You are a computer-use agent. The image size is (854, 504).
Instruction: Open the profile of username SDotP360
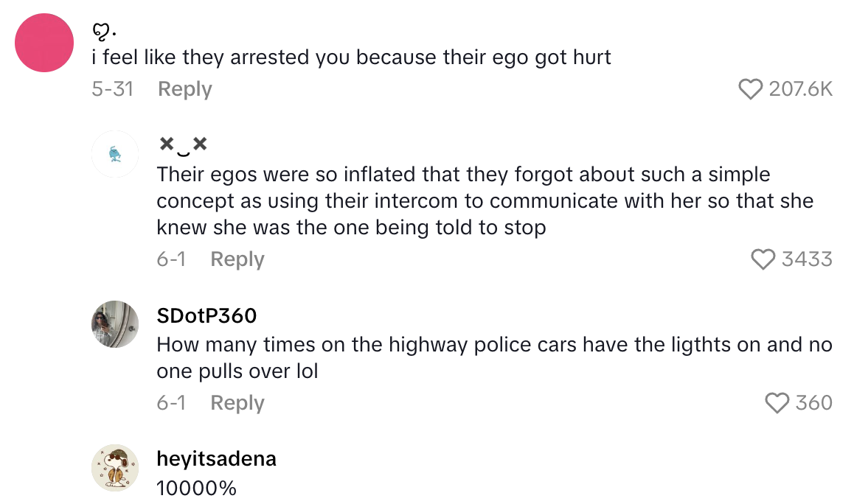pos(206,315)
